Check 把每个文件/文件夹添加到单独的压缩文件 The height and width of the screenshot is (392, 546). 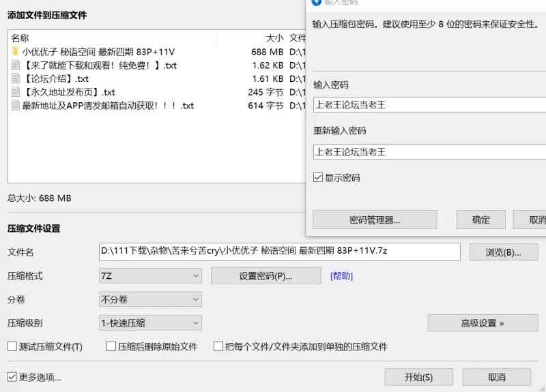218,346
